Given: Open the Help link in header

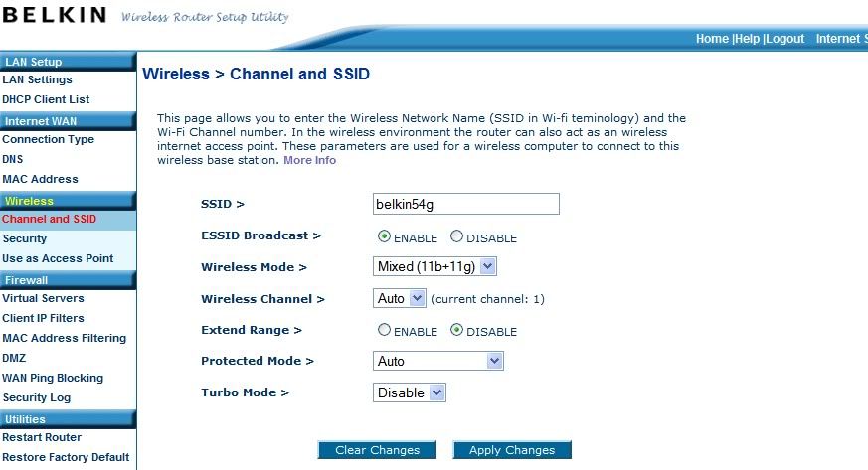Looking at the screenshot, I should pyautogui.click(x=748, y=39).
